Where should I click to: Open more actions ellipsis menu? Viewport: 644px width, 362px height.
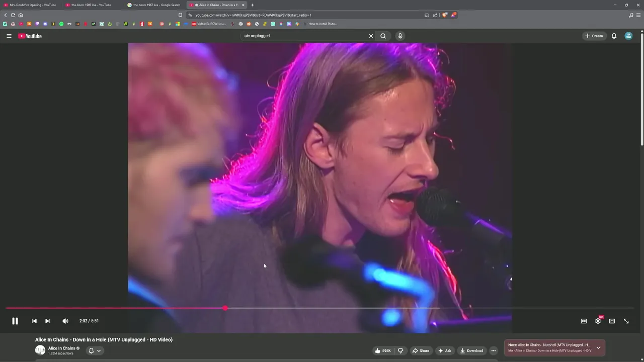tap(494, 350)
